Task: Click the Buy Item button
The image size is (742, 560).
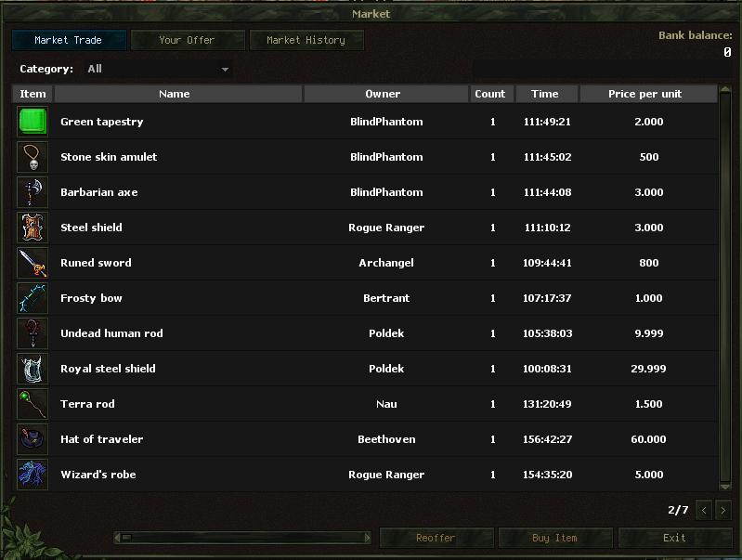Action: point(555,538)
